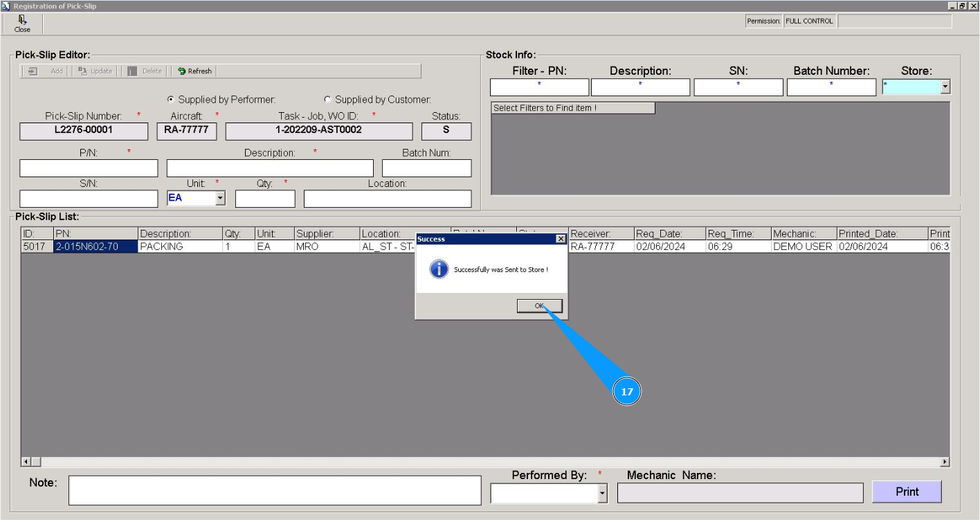Focus the P/N input field

click(x=89, y=168)
